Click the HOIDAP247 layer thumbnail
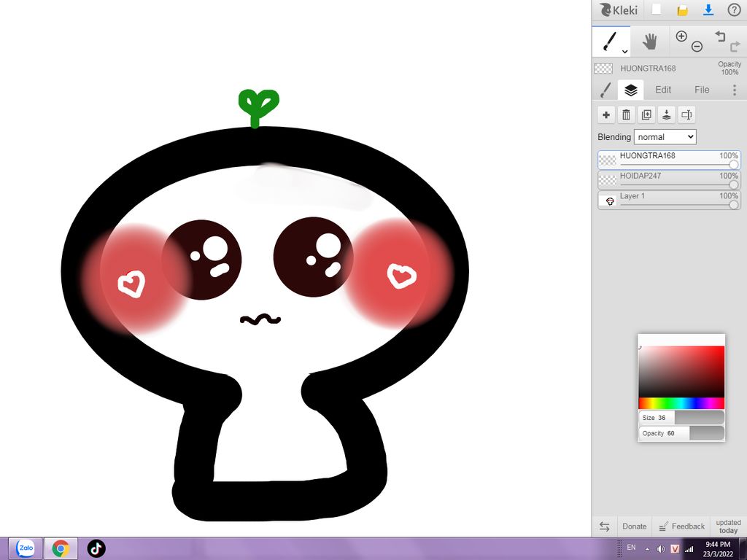The image size is (747, 560). (608, 181)
